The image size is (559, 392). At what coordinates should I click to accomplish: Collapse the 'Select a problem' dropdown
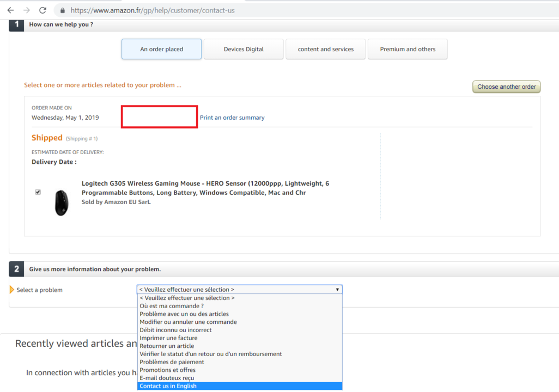click(x=240, y=289)
